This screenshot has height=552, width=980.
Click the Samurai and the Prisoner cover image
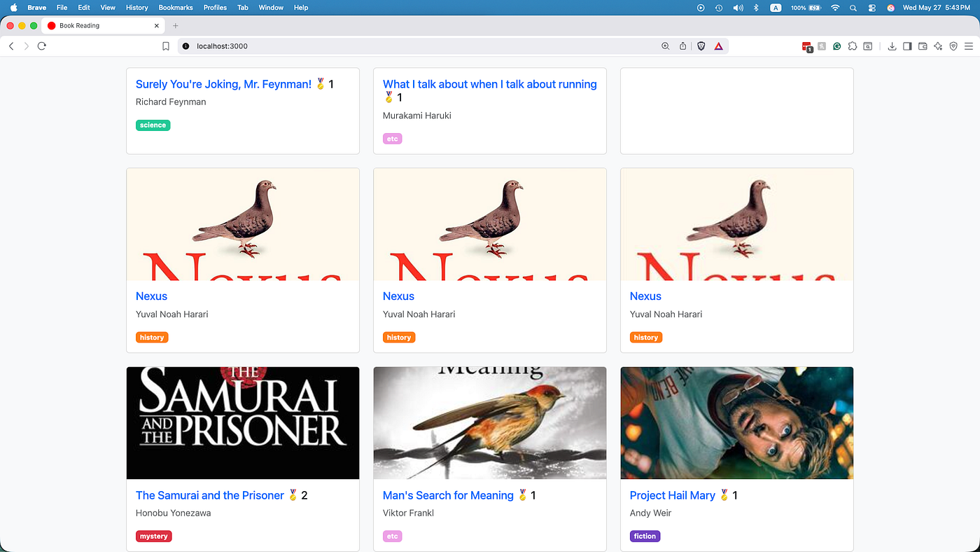coord(243,423)
